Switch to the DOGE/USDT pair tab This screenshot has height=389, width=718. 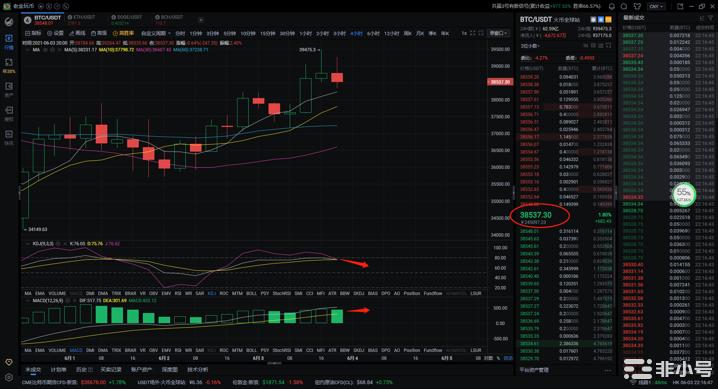tap(127, 20)
